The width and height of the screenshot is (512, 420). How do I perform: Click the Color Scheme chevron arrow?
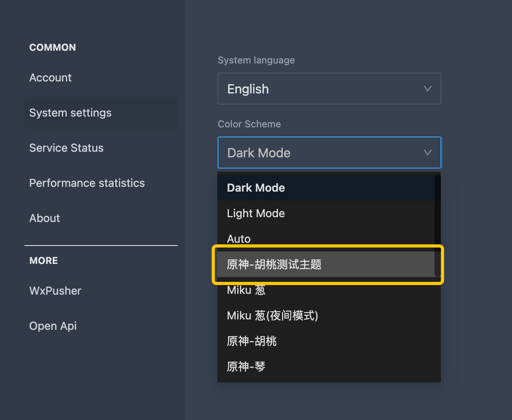(x=427, y=153)
